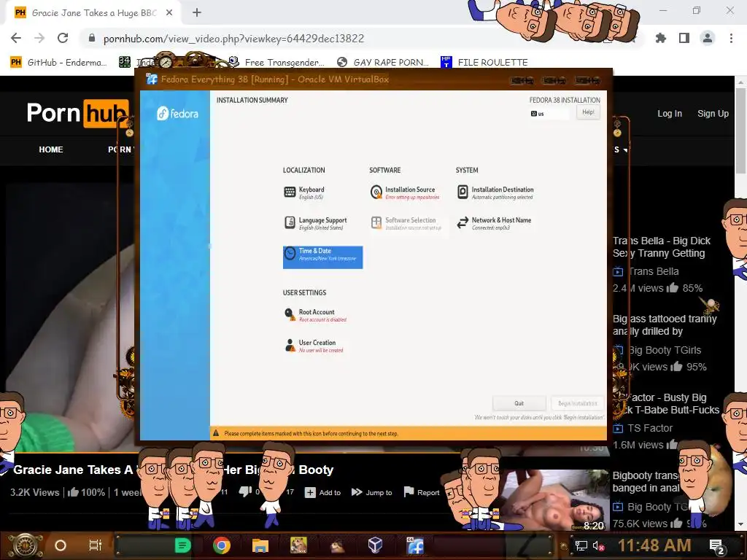This screenshot has width=747, height=560.
Task: Go forward in Chrome browser
Action: 39,38
